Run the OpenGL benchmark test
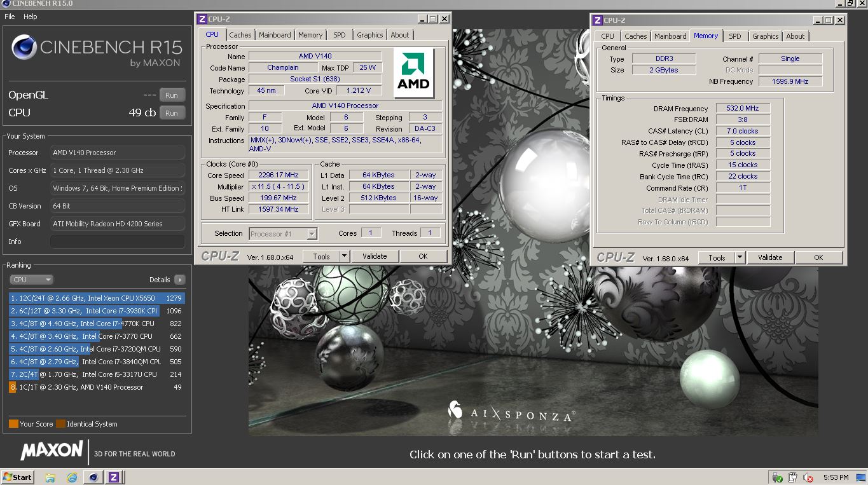868x485 pixels. 172,95
